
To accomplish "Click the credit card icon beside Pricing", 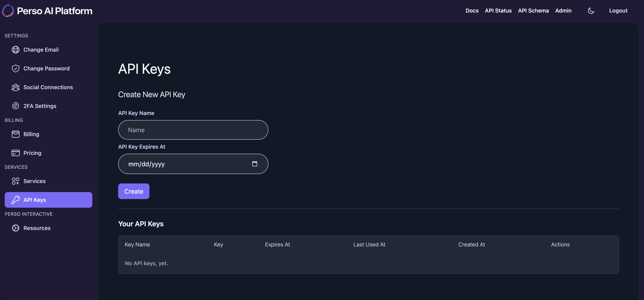I will [15, 153].
